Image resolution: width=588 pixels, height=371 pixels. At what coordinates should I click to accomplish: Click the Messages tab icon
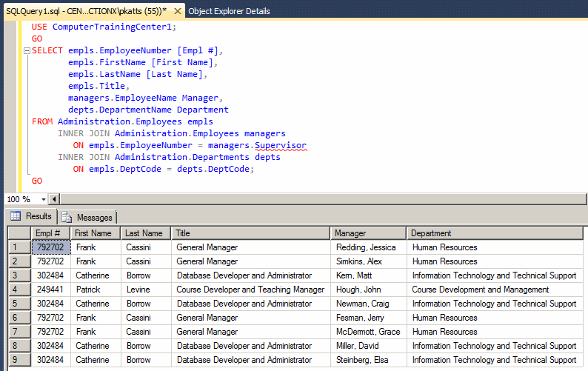point(67,217)
